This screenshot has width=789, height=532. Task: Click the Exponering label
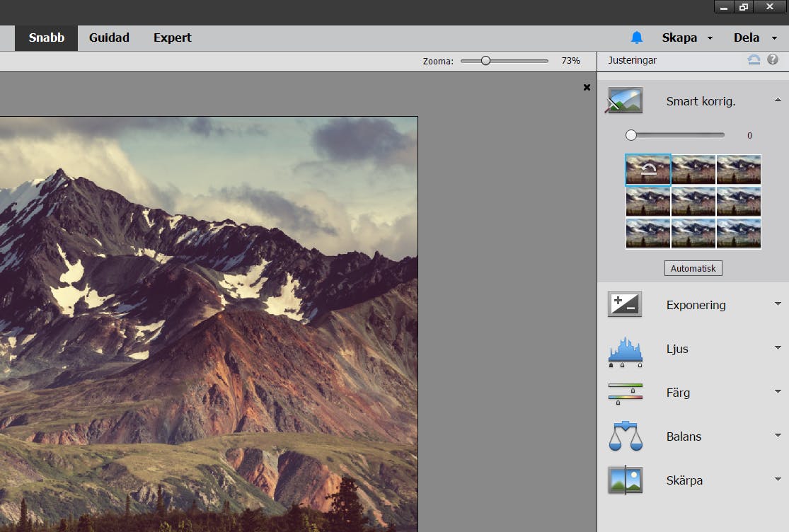coord(696,305)
